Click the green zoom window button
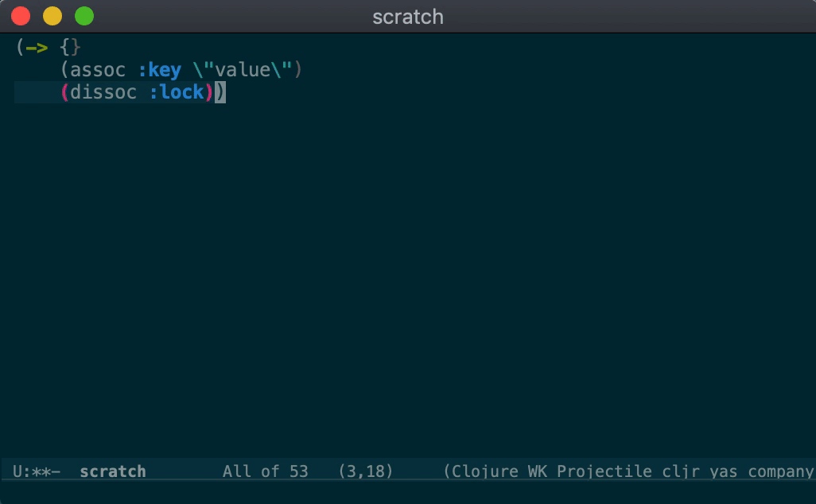Image resolution: width=816 pixels, height=504 pixels. [x=84, y=16]
